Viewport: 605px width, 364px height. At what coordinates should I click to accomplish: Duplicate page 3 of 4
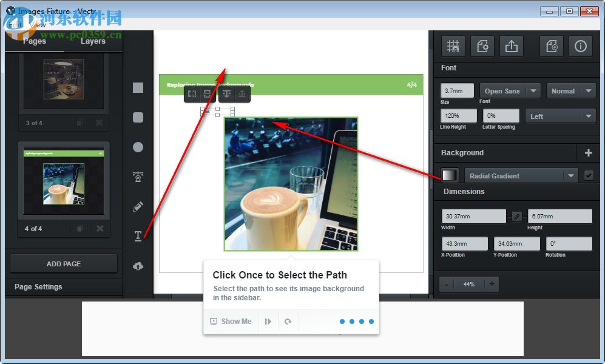click(79, 123)
